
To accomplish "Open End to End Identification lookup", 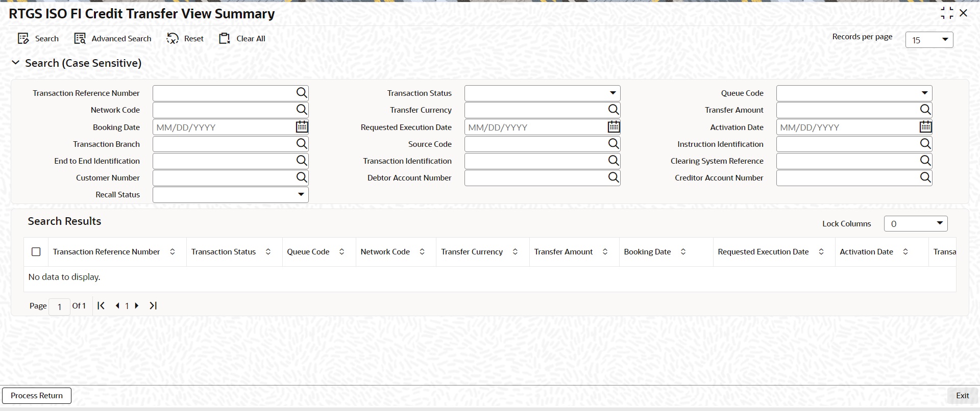I will coord(302,161).
